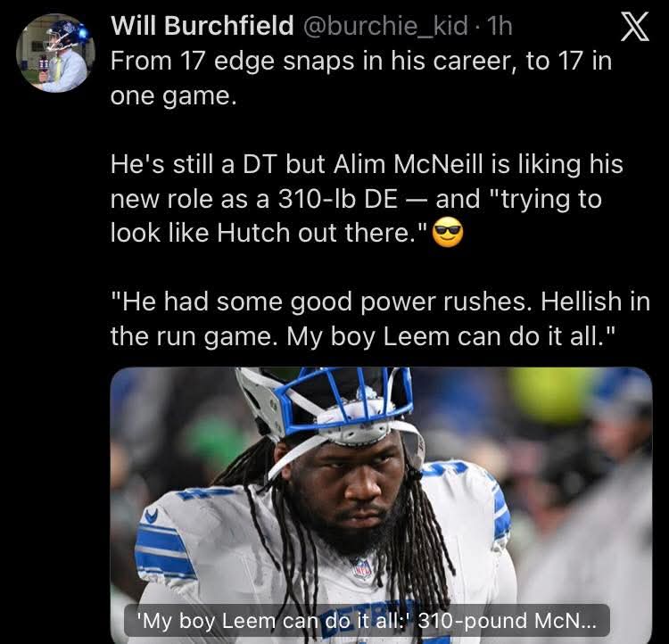The width and height of the screenshot is (669, 644).
Task: Click the "Hellish in the run game" text
Action: click(x=381, y=318)
